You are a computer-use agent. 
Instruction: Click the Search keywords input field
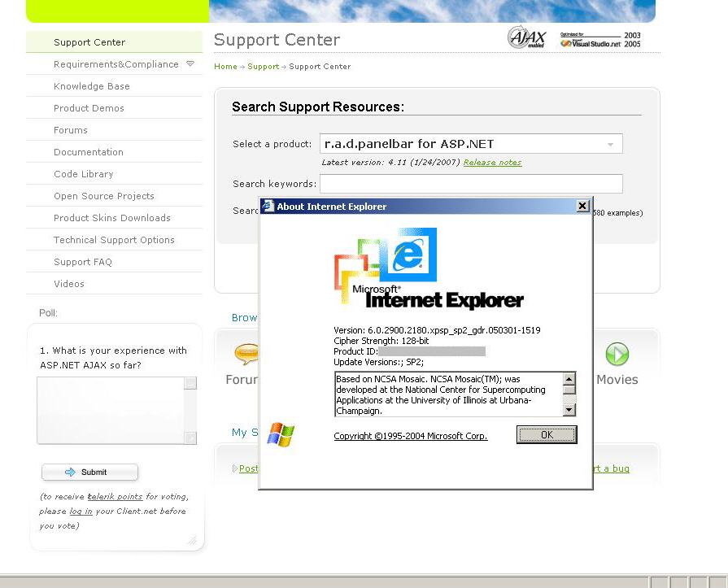[x=471, y=184]
